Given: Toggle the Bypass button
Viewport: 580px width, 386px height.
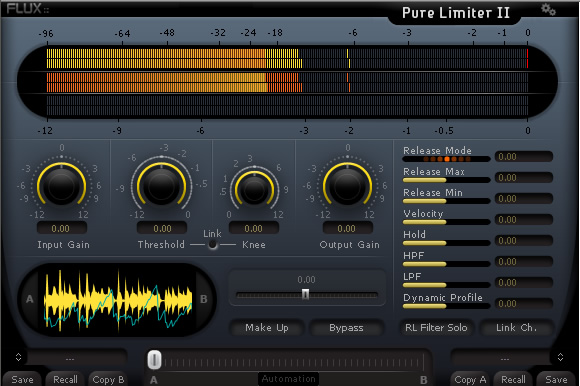Looking at the screenshot, I should pyautogui.click(x=346, y=328).
